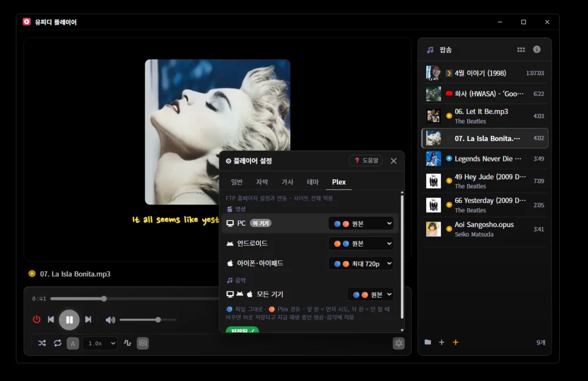Viewport: 588px width, 381px height.
Task: Click the waveform icon beside speed selector
Action: tap(128, 343)
